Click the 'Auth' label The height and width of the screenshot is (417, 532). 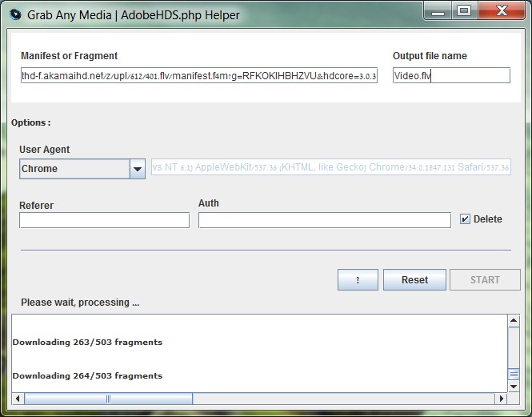click(x=209, y=203)
